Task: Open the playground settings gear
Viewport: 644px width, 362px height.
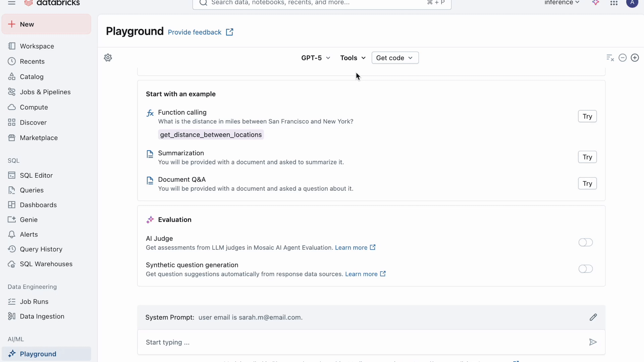Action: coord(108,58)
